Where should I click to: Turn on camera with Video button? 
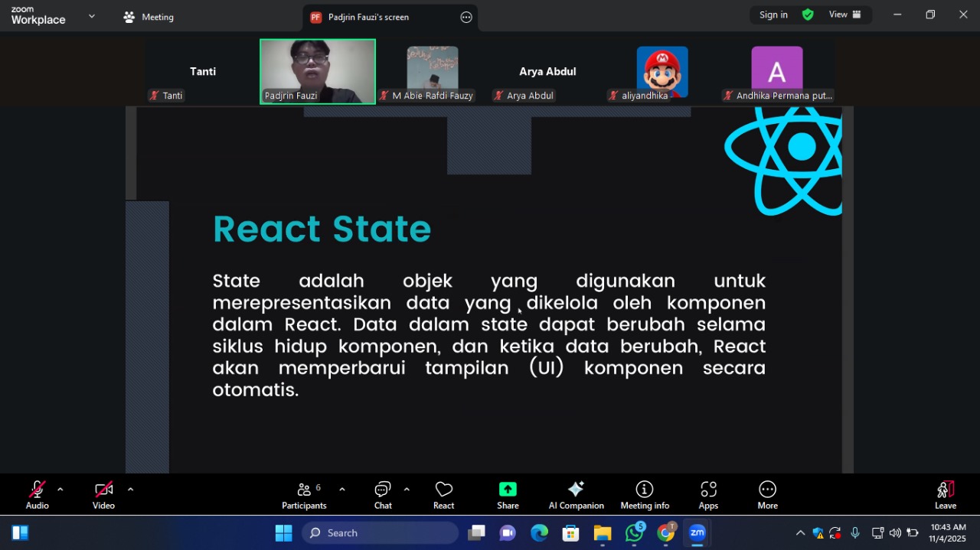(103, 495)
